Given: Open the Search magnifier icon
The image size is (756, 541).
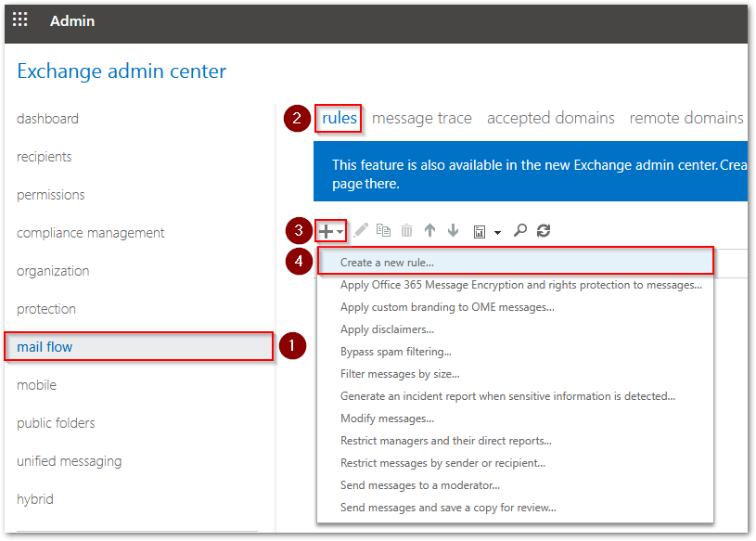Looking at the screenshot, I should click(x=520, y=230).
